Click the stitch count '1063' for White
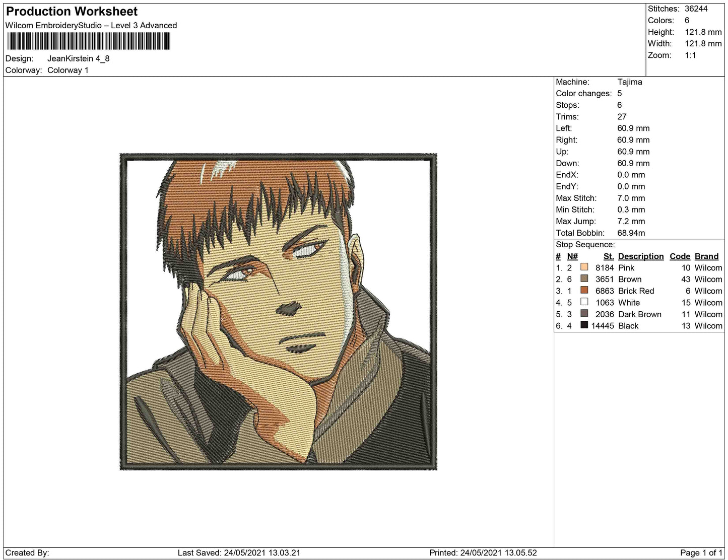The height and width of the screenshot is (560, 728). 605,302
